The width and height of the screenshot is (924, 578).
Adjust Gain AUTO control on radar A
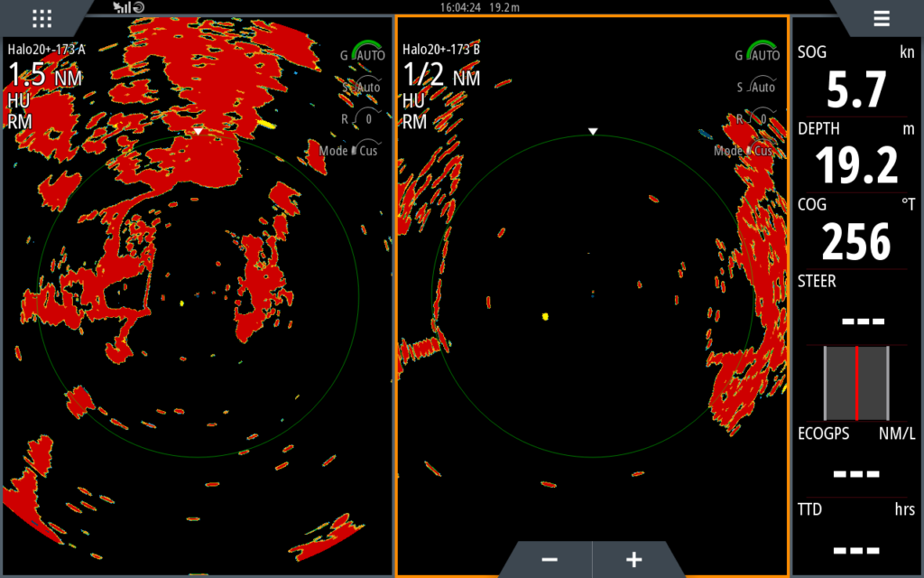tap(365, 54)
